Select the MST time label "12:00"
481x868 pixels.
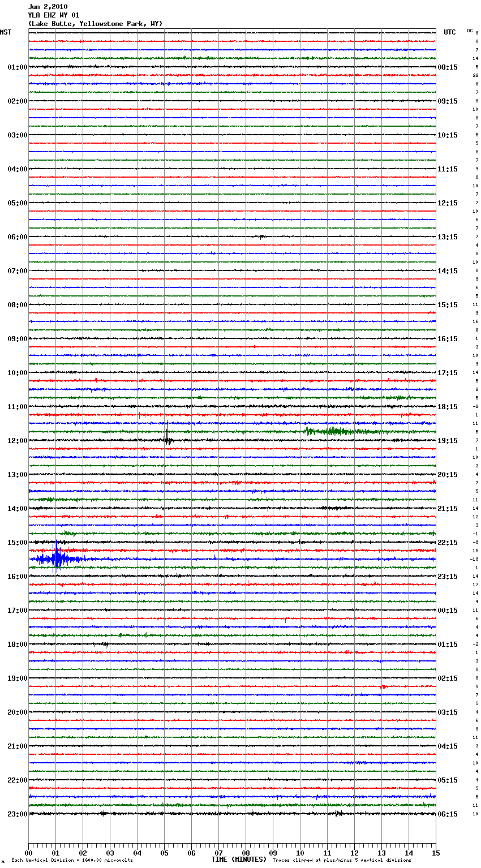pyautogui.click(x=17, y=441)
